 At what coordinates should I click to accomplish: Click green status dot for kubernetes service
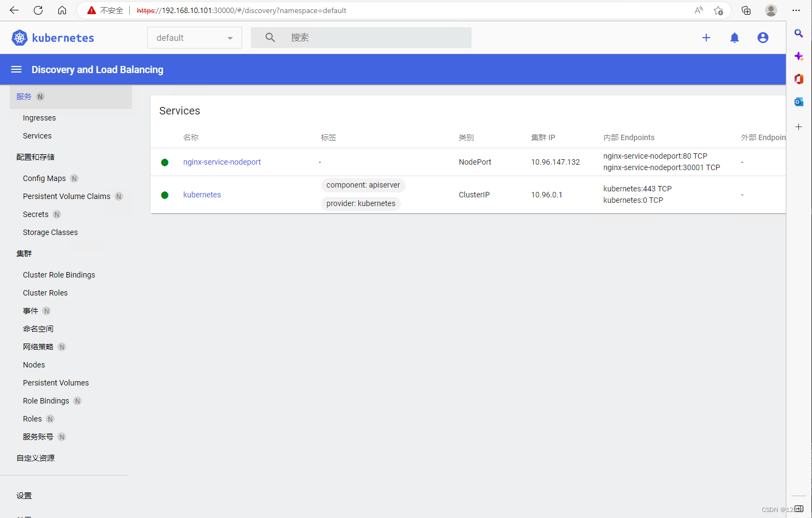click(x=165, y=195)
